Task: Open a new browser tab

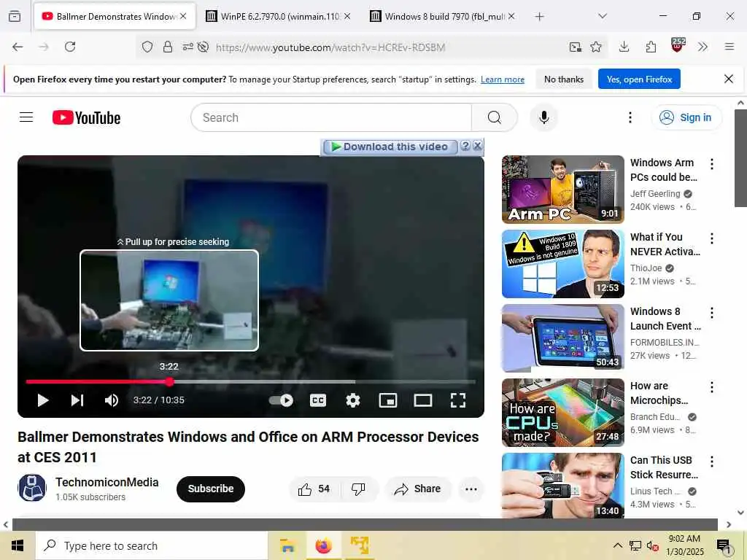Action: (x=539, y=17)
